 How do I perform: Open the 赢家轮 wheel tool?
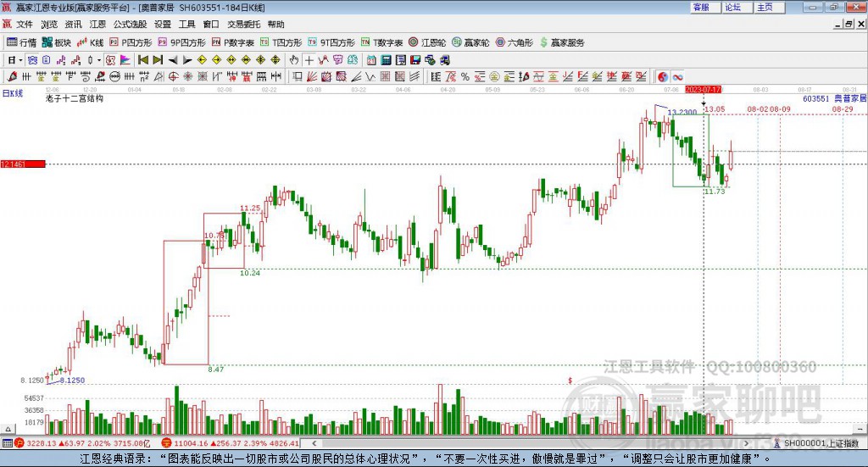tap(470, 42)
